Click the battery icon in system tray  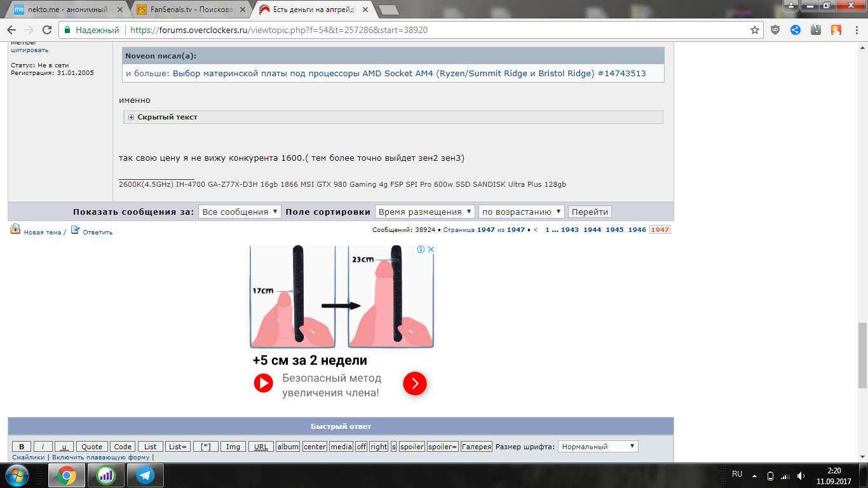(770, 475)
